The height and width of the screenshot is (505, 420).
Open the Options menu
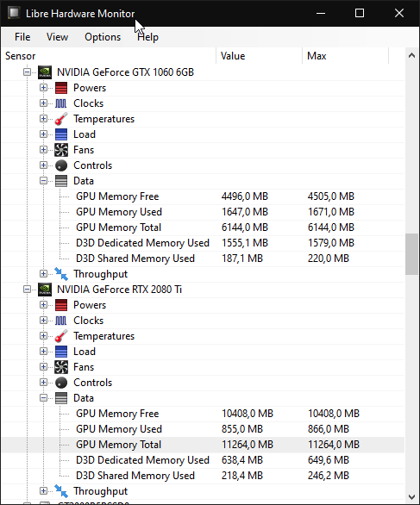coord(103,37)
